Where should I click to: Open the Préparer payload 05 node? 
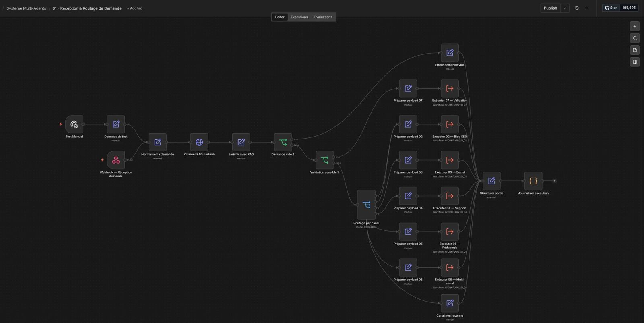pos(408,232)
